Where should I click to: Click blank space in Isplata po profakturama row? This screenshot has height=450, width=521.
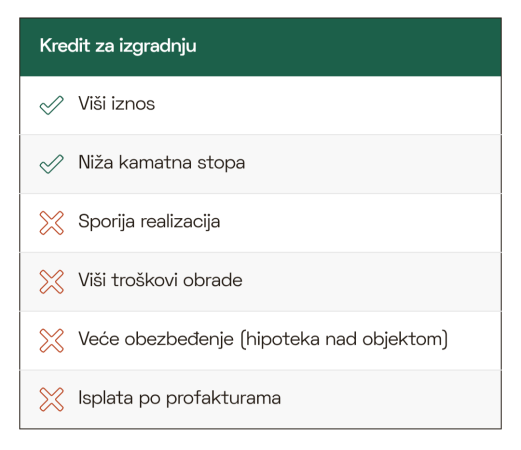390,399
